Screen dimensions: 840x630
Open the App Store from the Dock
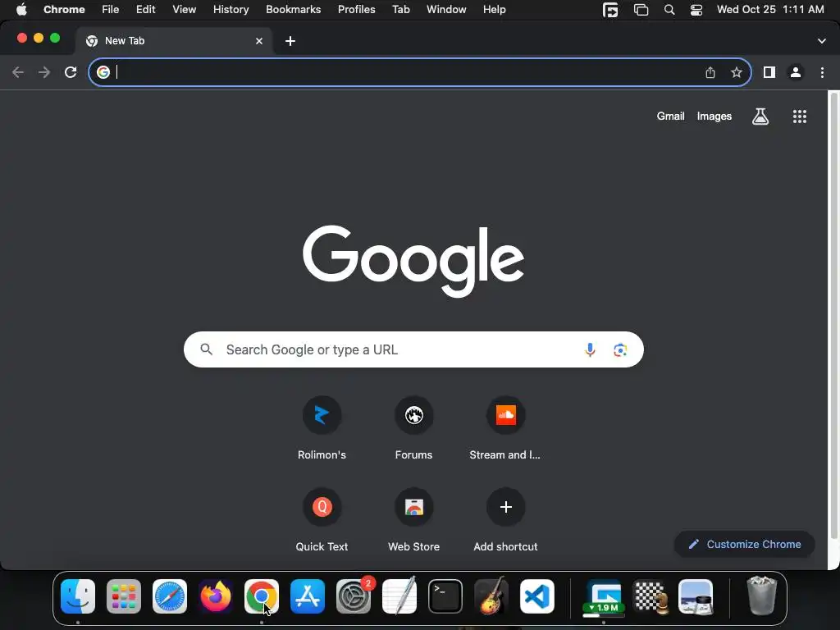tap(308, 596)
